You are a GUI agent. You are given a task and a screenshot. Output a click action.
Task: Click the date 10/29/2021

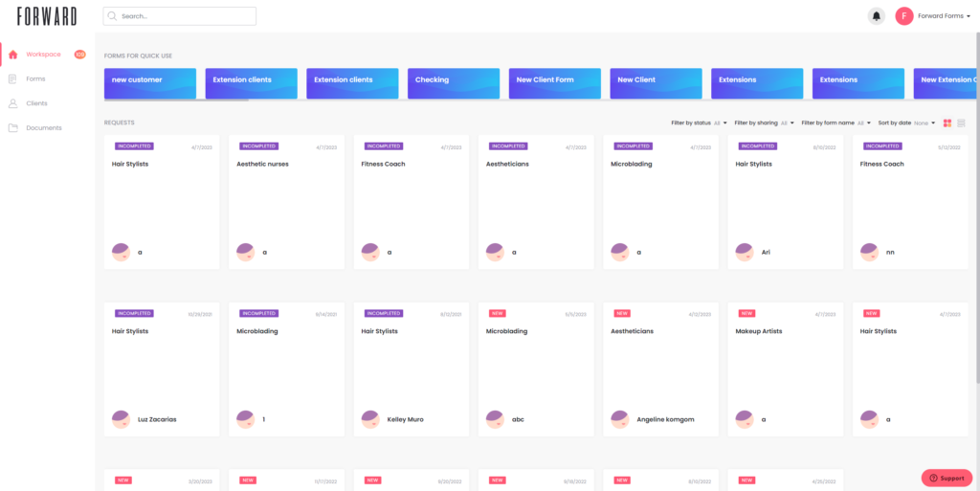[200, 315]
